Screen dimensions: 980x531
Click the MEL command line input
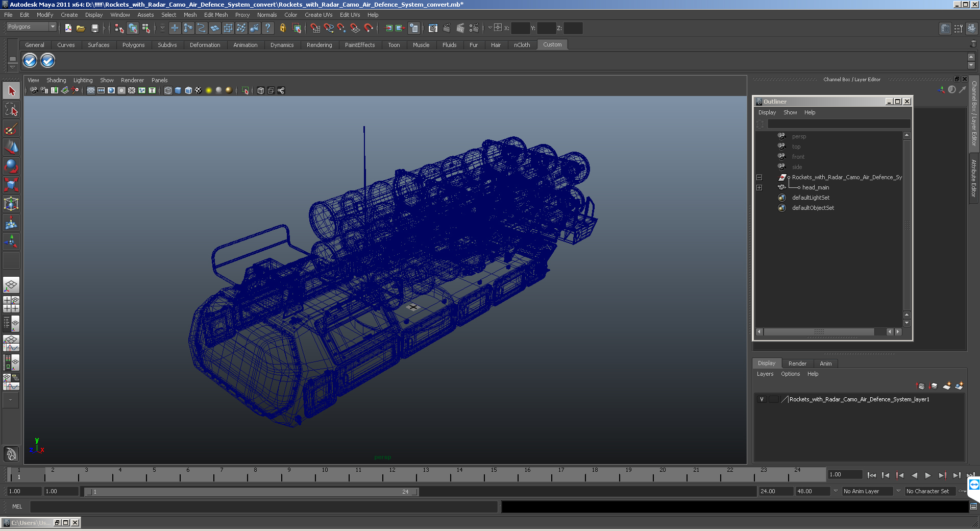tap(264, 506)
